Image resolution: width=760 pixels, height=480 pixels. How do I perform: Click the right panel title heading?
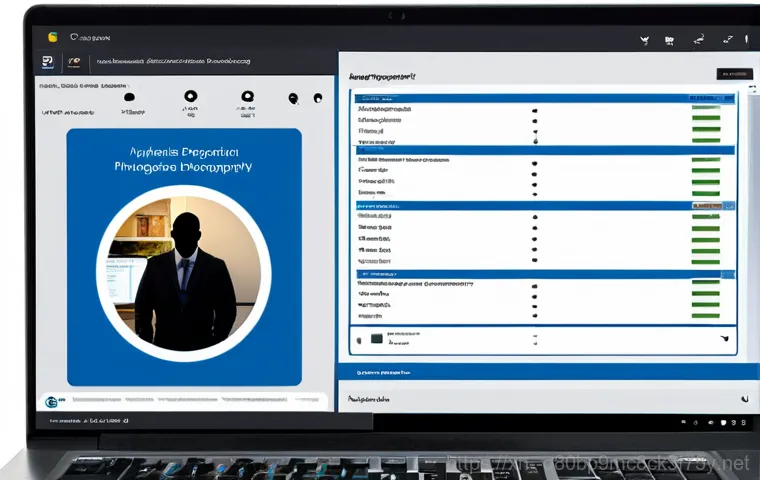coord(382,77)
